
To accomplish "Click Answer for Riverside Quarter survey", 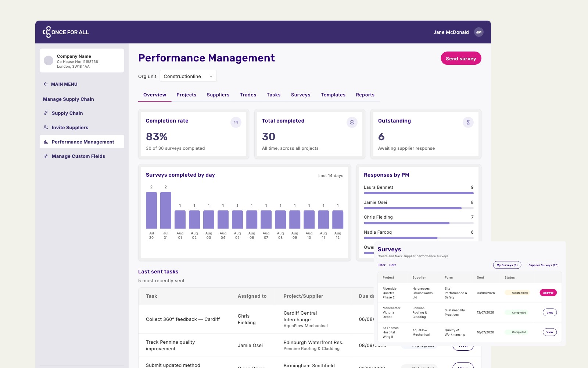I will 548,293.
